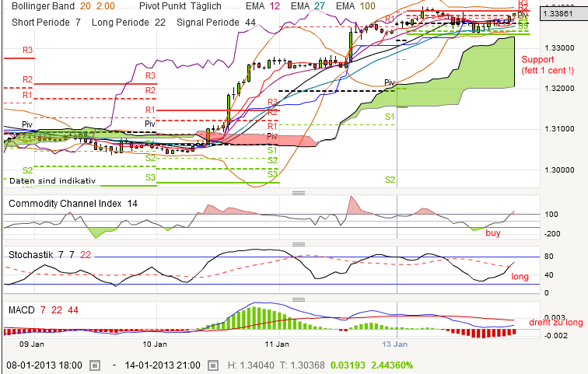Viewport: 588px width, 374px height.
Task: Click the 1.32000 price axis label
Action: (x=559, y=89)
